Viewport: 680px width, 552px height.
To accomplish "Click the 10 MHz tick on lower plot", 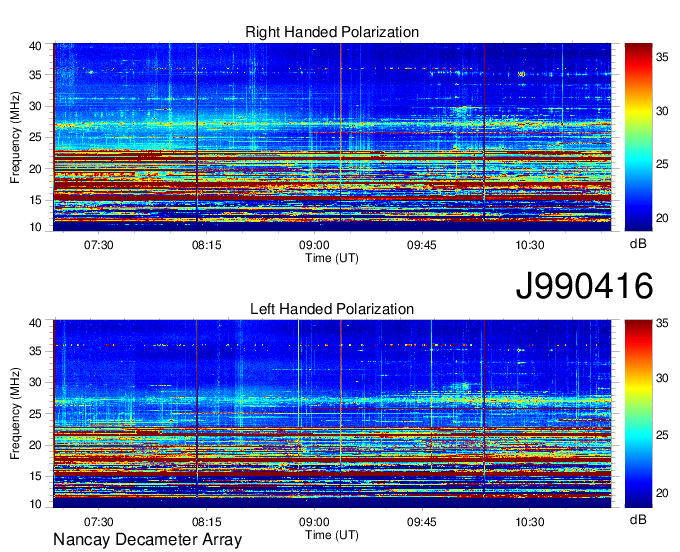I will 35,504.
